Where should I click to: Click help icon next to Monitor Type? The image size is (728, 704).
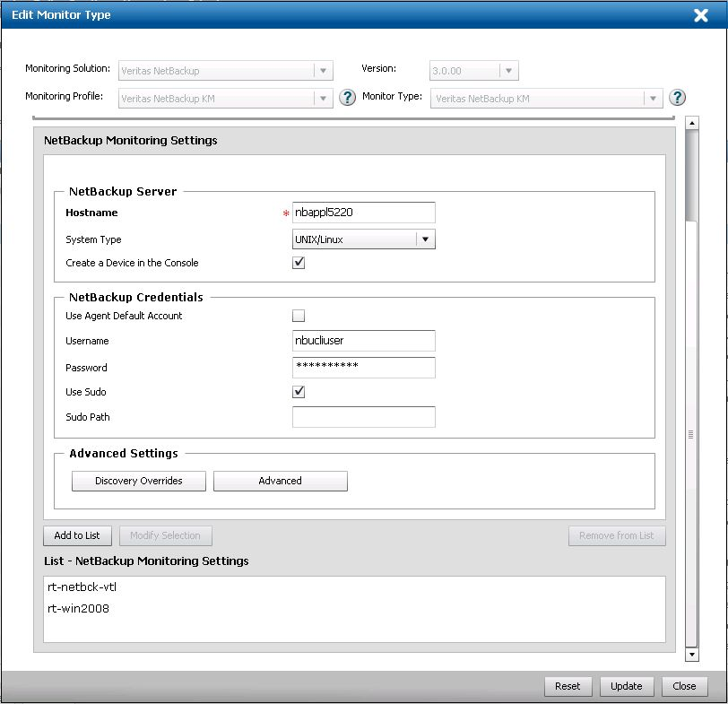[x=678, y=98]
